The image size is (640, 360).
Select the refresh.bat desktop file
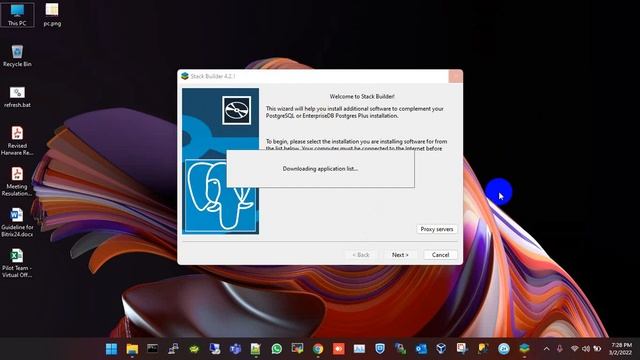pos(17,97)
